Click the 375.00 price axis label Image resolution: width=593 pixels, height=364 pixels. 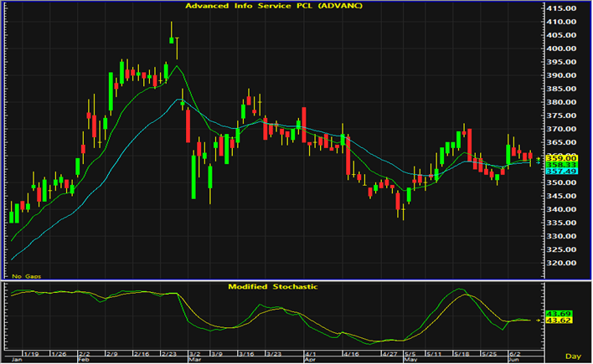pyautogui.click(x=561, y=115)
